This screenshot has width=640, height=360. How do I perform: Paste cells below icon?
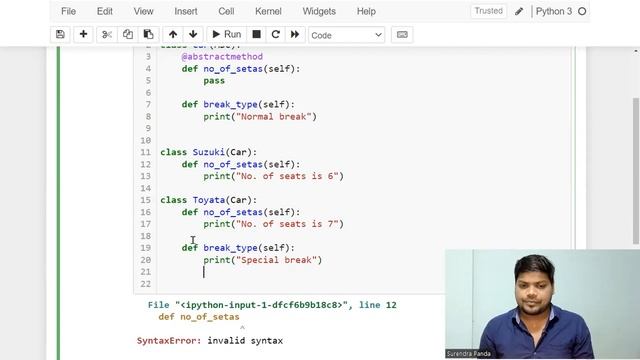point(149,35)
